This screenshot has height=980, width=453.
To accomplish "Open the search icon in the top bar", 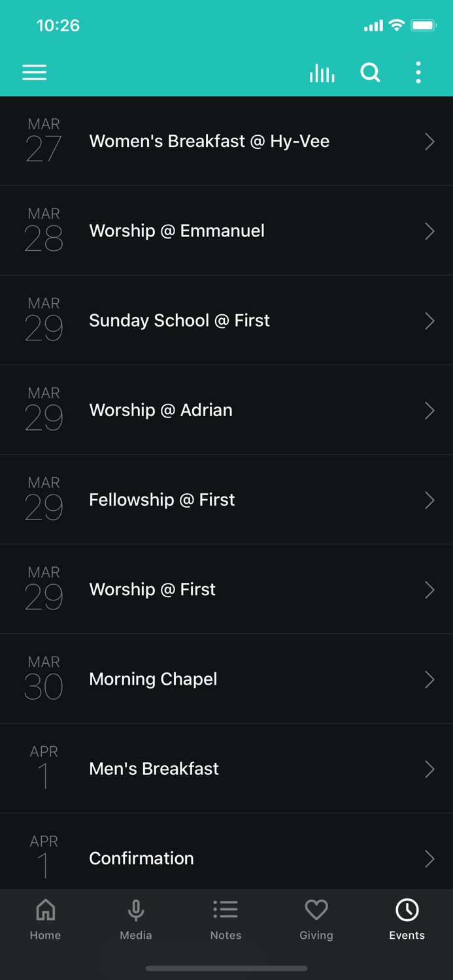I will [x=370, y=73].
